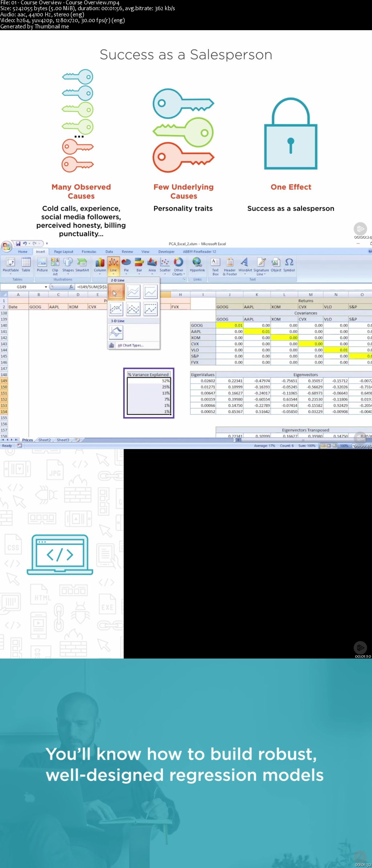This screenshot has height=868, width=372.
Task: Select the Sheet2 worksheet tab
Action: click(x=45, y=440)
